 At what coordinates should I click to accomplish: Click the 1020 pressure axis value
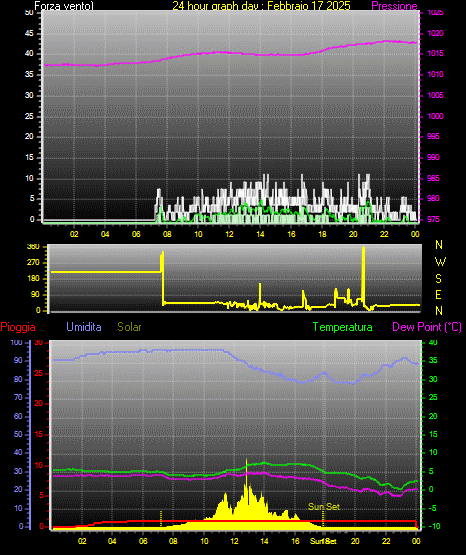tap(435, 34)
